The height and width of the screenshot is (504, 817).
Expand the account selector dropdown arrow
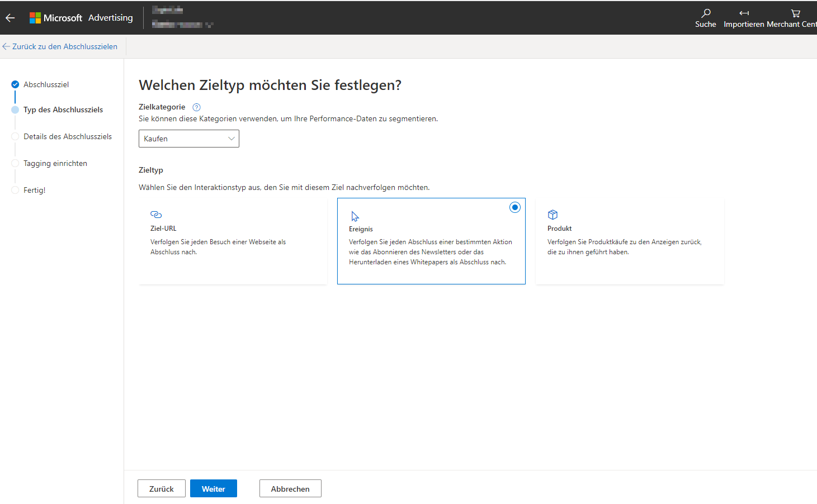(x=209, y=25)
